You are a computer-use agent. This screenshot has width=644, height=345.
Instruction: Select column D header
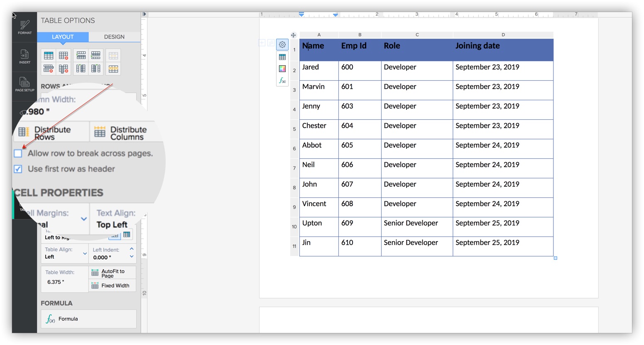503,35
